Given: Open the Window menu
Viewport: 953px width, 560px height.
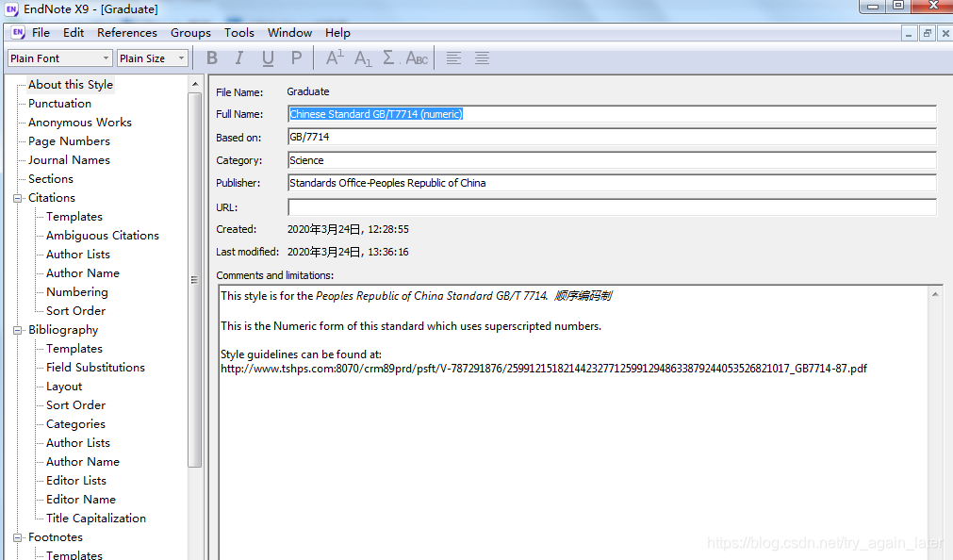Looking at the screenshot, I should [x=289, y=32].
